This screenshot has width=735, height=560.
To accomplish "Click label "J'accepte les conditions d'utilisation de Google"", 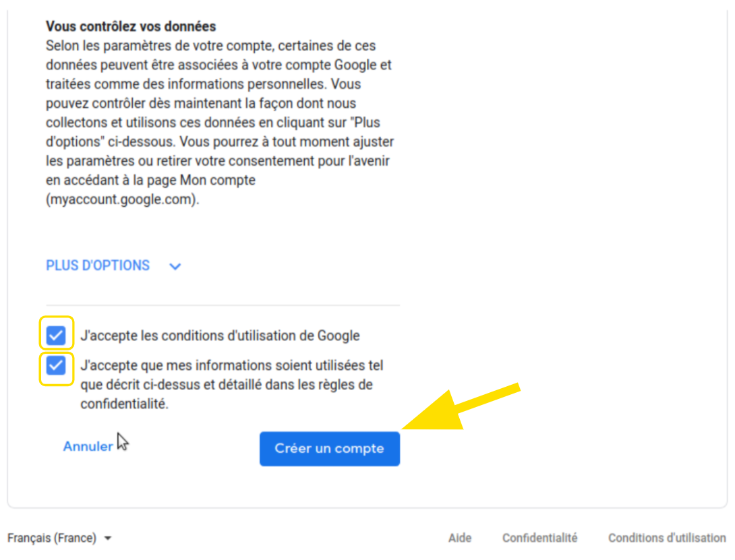I will coord(220,336).
